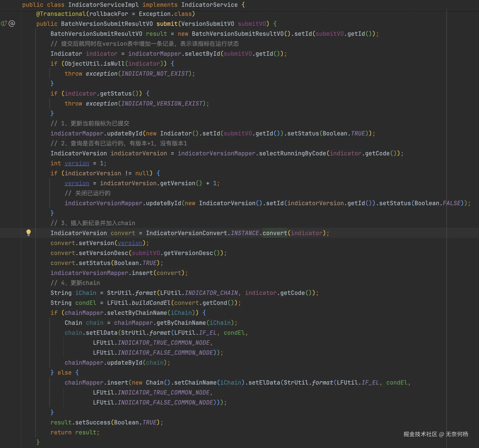This screenshot has width=479, height=448.
Task: Click the INDICATOR_CHAIN constant
Action: pyautogui.click(x=211, y=293)
